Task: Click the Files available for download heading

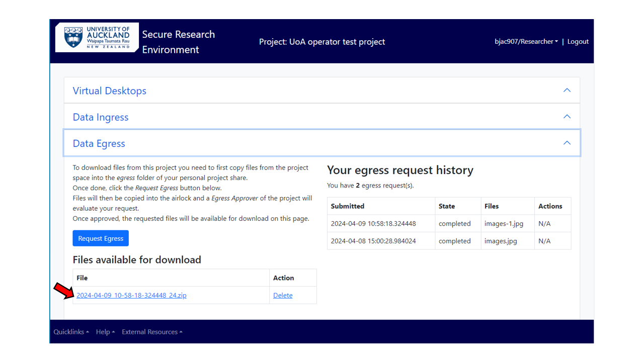Action: [137, 260]
